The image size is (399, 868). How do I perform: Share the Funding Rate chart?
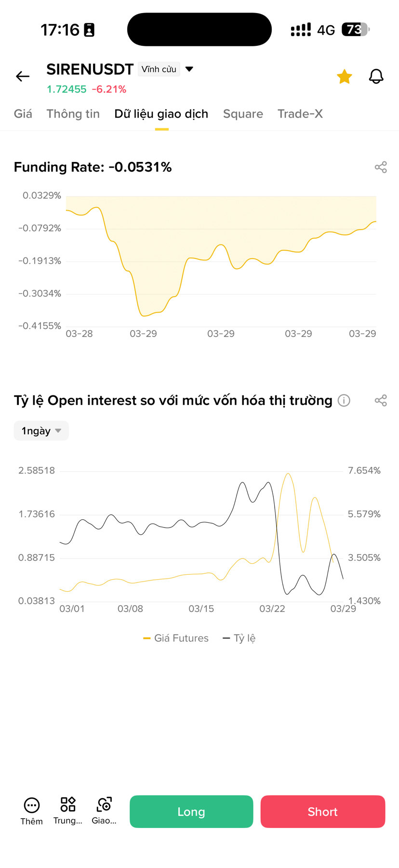click(381, 167)
